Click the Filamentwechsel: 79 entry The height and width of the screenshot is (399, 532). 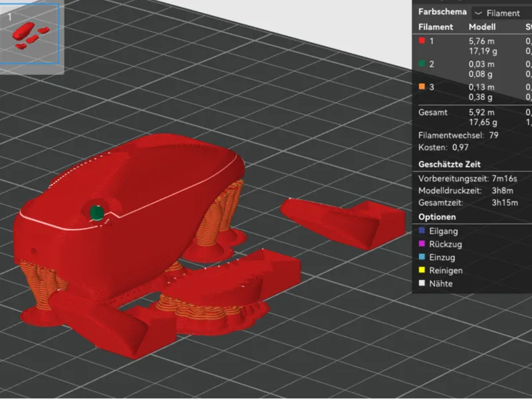(458, 136)
